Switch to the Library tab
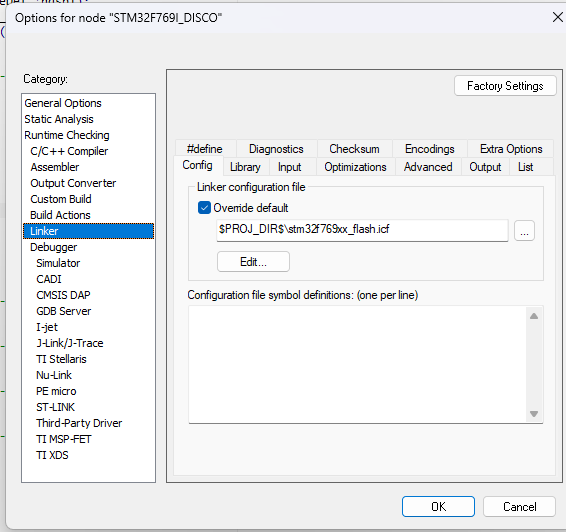 coord(245,167)
